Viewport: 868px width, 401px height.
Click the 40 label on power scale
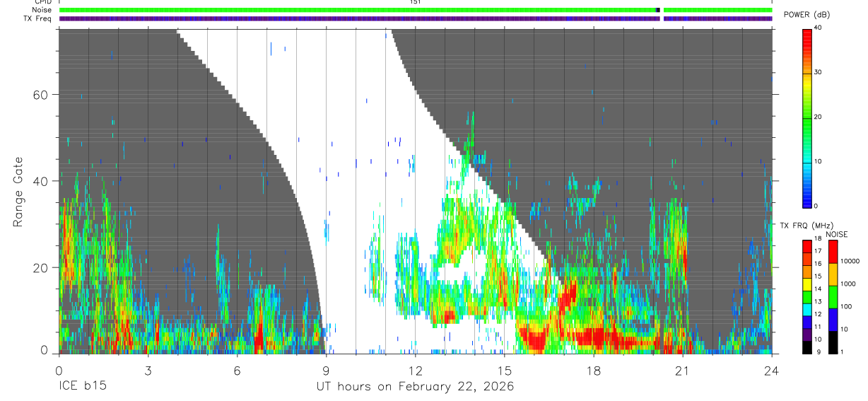point(819,28)
